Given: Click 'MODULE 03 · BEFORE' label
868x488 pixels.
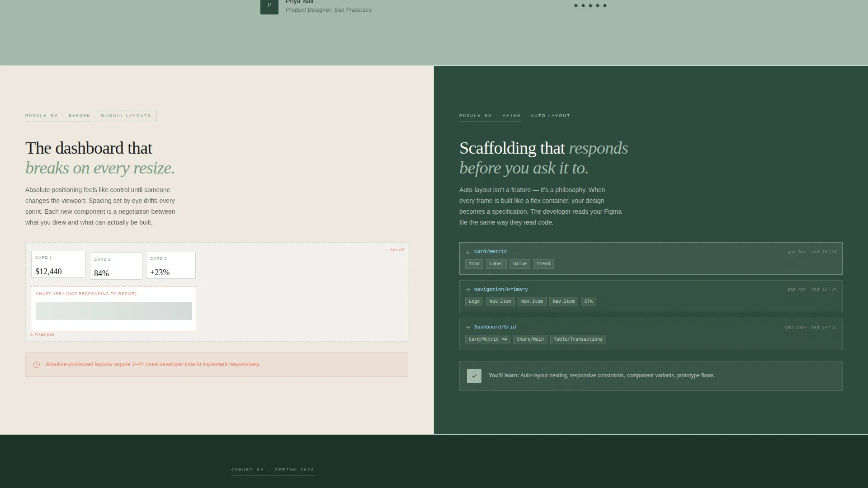Looking at the screenshot, I should [58, 116].
